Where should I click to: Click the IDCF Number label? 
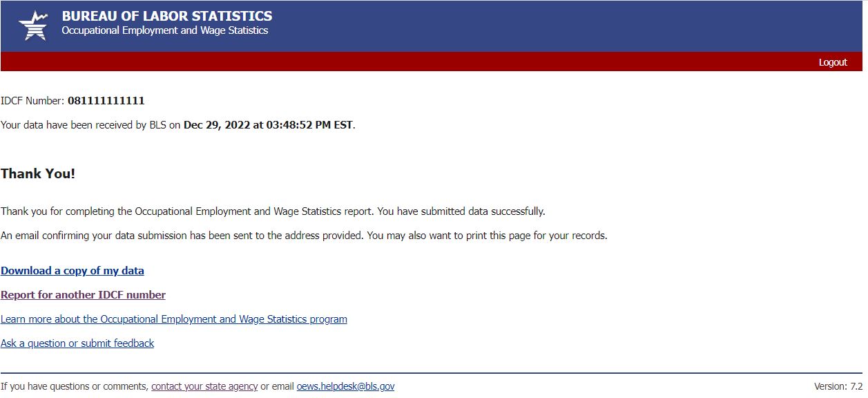(32, 101)
